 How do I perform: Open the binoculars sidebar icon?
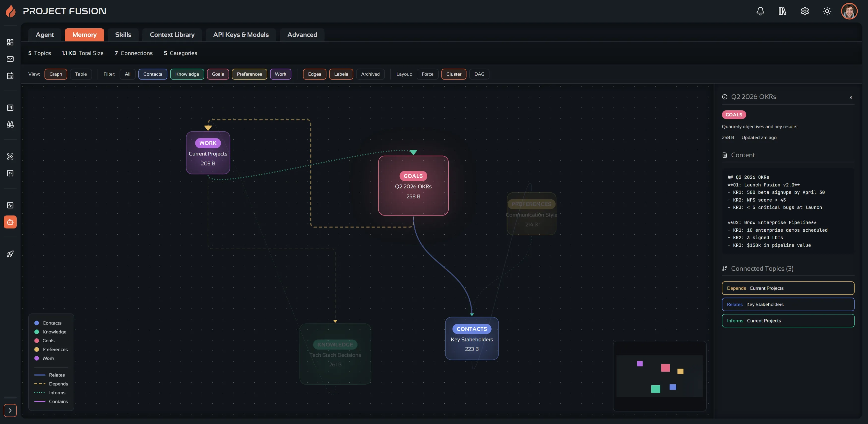[x=10, y=124]
